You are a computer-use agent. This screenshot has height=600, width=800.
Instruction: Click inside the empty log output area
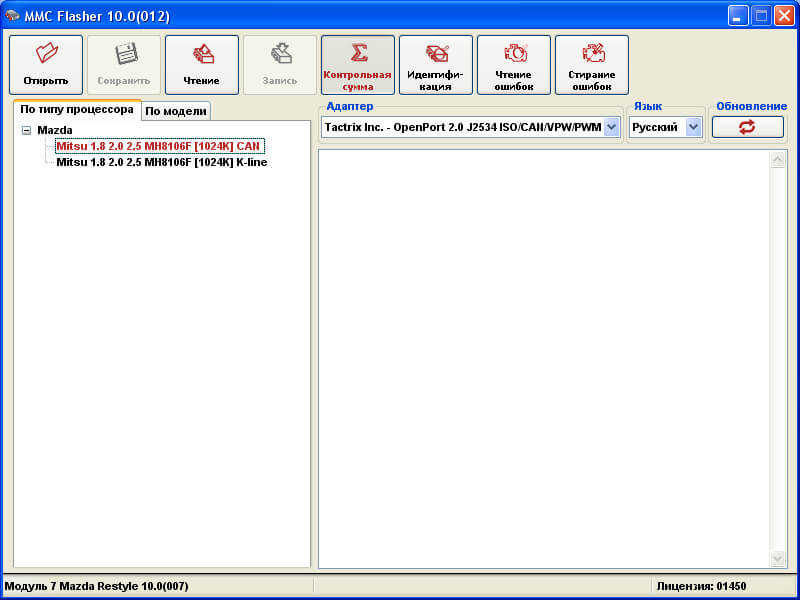coord(544,359)
